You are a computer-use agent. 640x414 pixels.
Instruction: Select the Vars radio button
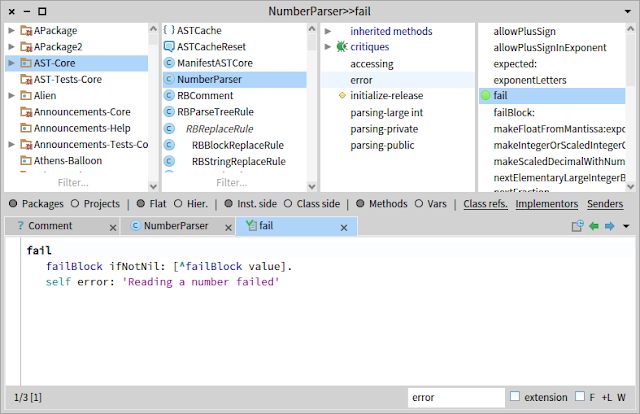[x=419, y=203]
